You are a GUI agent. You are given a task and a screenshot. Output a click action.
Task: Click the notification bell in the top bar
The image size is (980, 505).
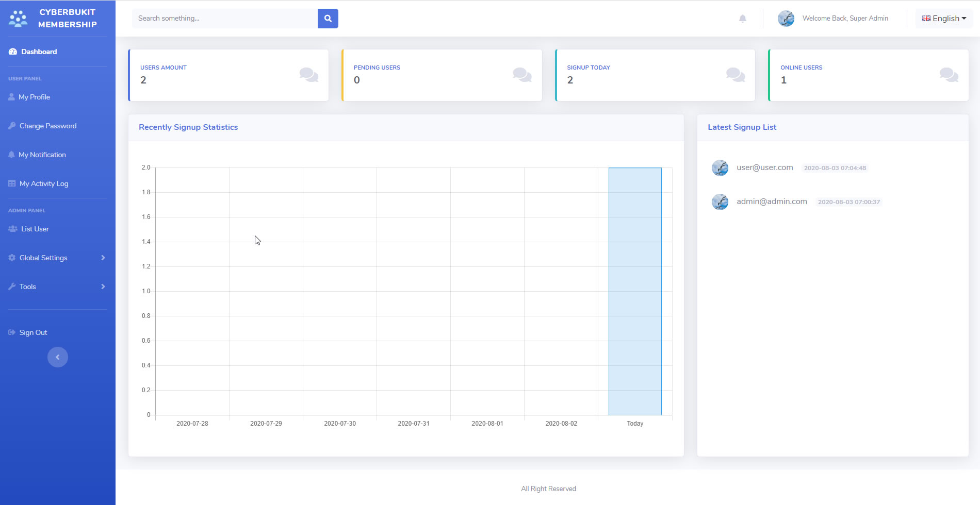pyautogui.click(x=743, y=18)
